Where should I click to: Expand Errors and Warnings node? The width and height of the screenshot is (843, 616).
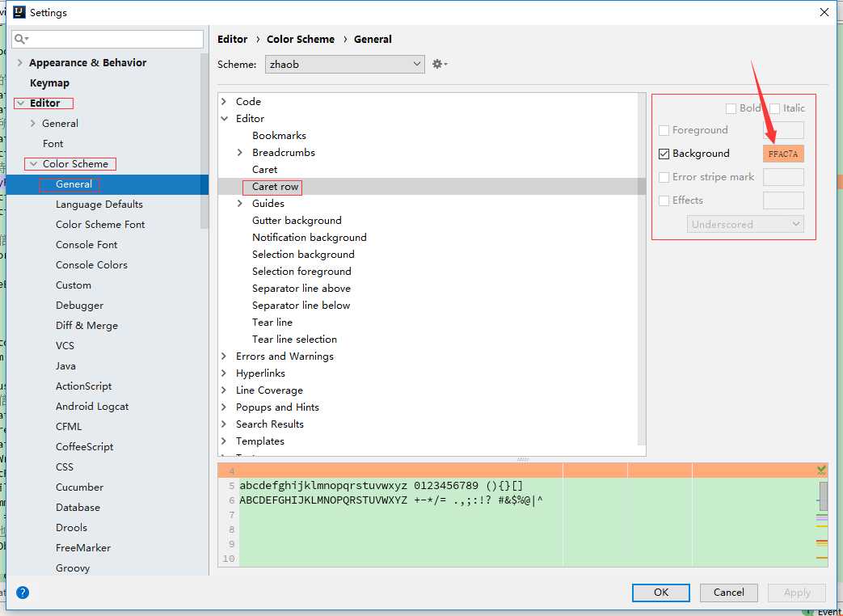click(x=224, y=356)
